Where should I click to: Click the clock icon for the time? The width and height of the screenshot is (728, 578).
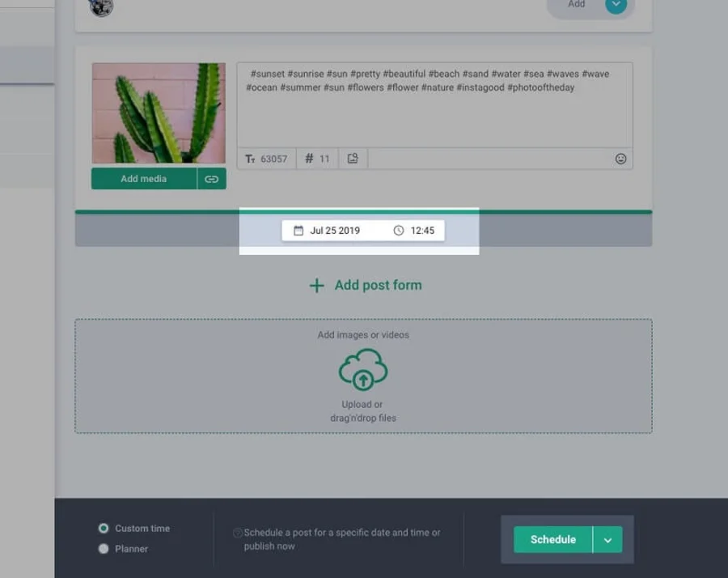[398, 231]
